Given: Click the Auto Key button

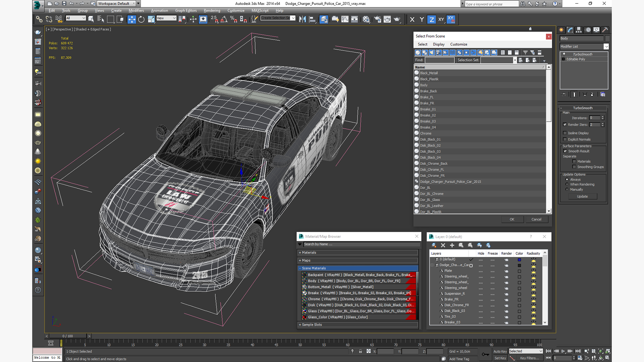Looking at the screenshot, I should pos(500,352).
